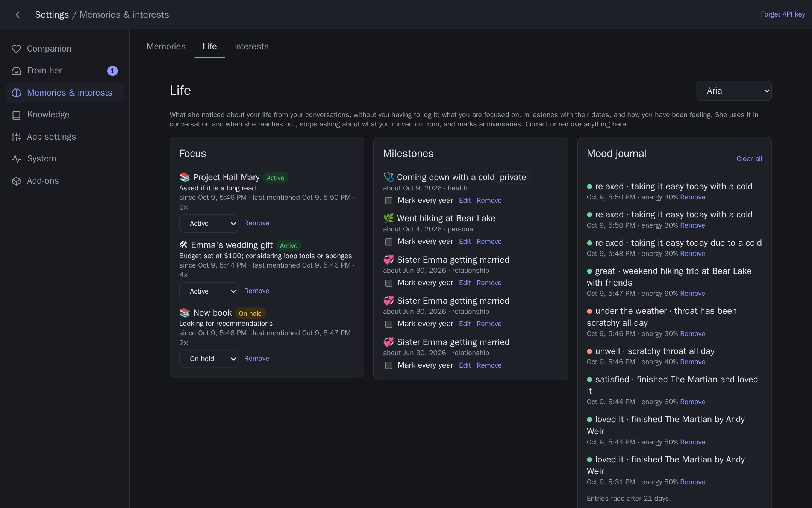The height and width of the screenshot is (508, 812).
Task: Open the Emma's wedding gift status dropdown
Action: click(209, 291)
